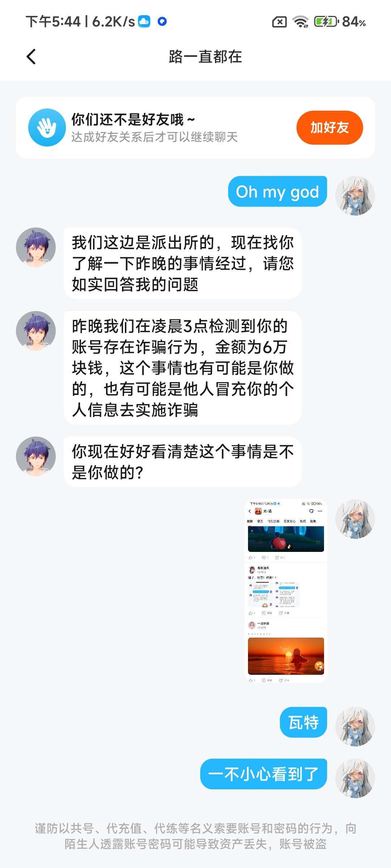
Task: Tap the Wi-Fi status icon
Action: point(300,22)
